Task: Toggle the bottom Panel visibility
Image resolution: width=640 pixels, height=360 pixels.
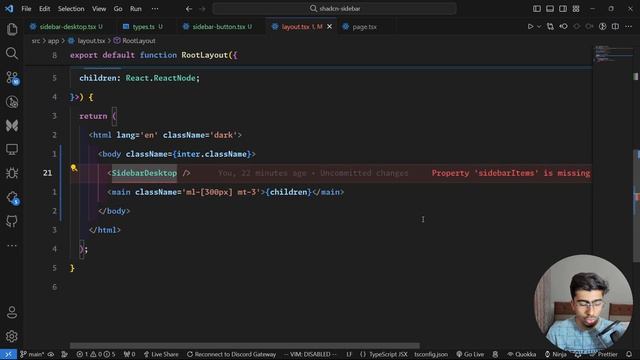Action: [x=550, y=9]
